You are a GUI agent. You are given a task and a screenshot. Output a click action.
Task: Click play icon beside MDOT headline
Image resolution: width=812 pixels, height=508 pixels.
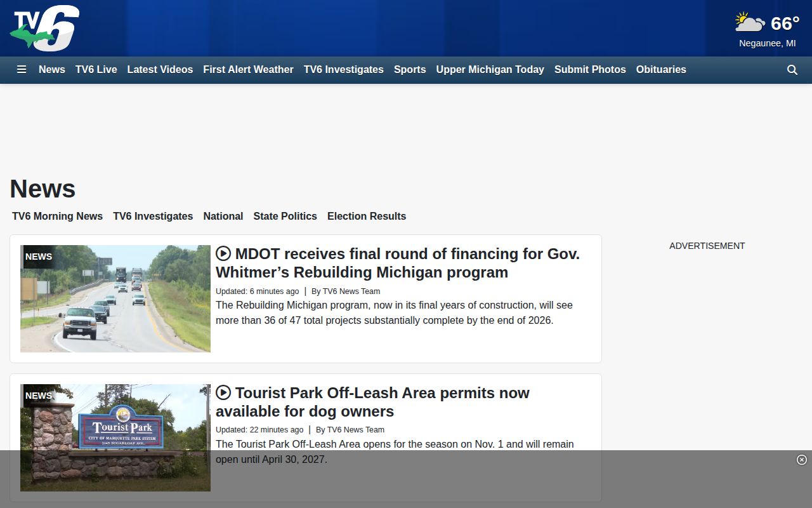pos(223,254)
